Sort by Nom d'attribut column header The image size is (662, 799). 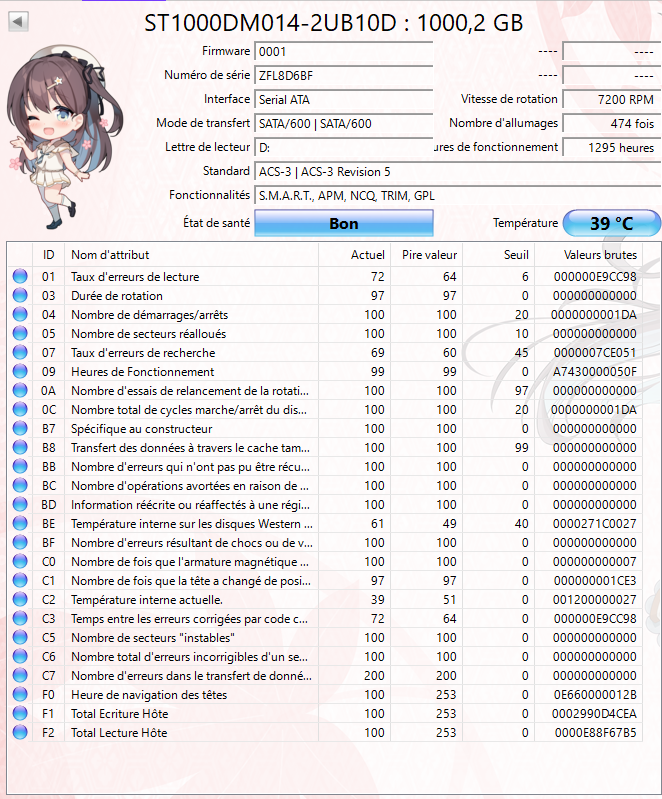pos(192,255)
